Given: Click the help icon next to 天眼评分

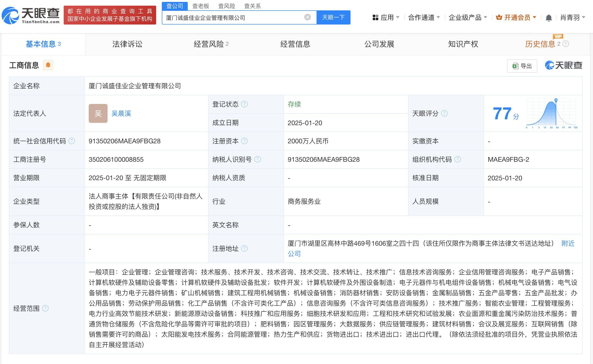Looking at the screenshot, I should tap(444, 113).
